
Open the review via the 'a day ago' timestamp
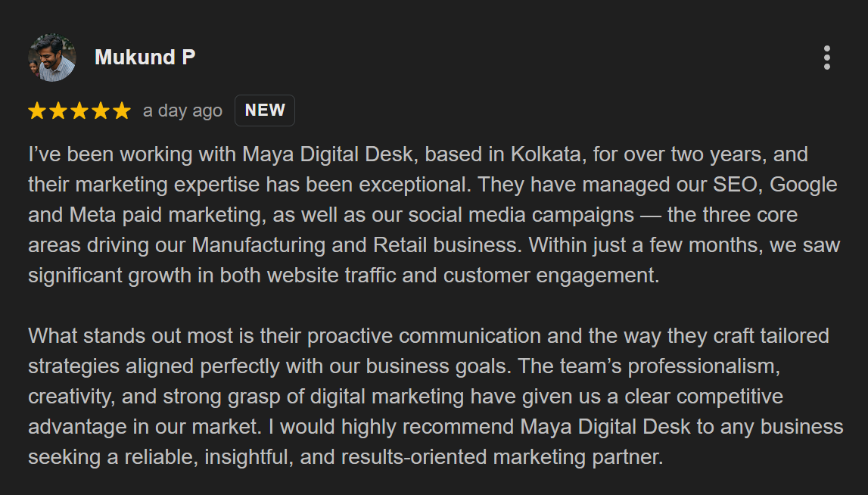(x=182, y=111)
